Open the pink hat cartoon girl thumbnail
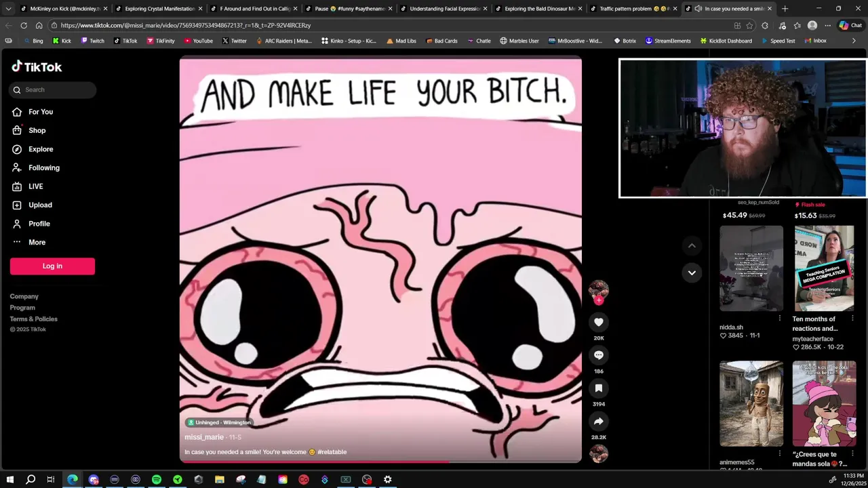This screenshot has height=488, width=868. click(x=825, y=403)
